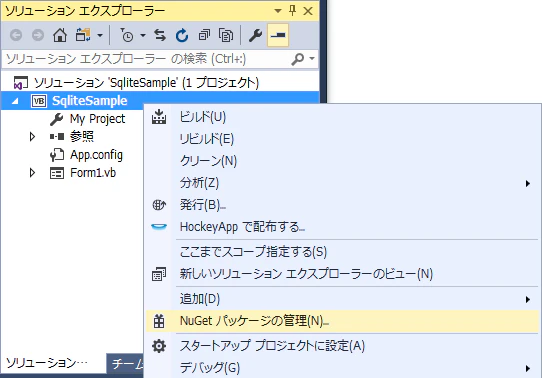Choose スタートアップ プロジェクトに設定(A)
This screenshot has width=542, height=378.
coord(342,346)
